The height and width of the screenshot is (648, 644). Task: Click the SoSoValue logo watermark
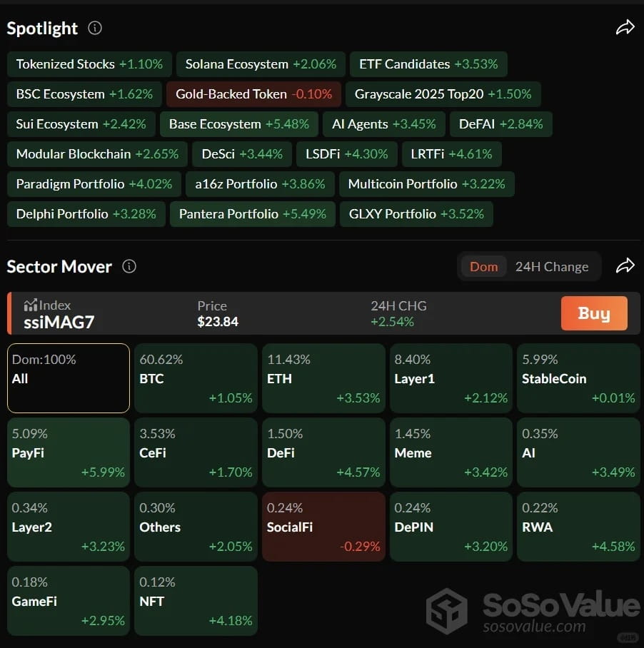pyautogui.click(x=533, y=612)
